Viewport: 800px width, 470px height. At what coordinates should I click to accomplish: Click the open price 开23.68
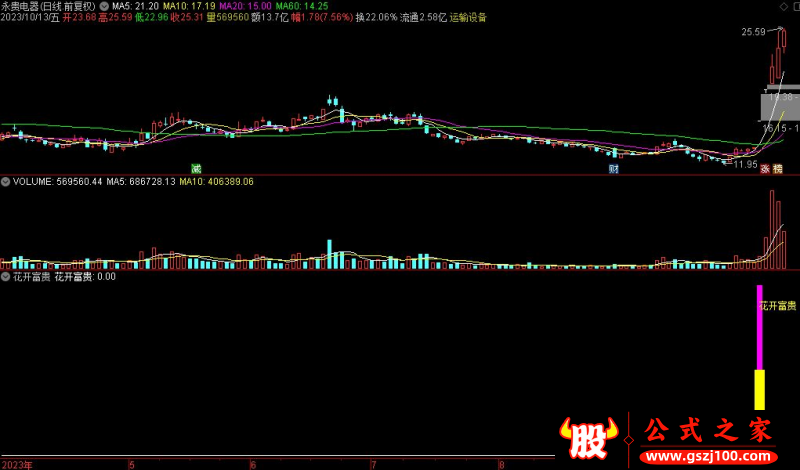tap(79, 17)
